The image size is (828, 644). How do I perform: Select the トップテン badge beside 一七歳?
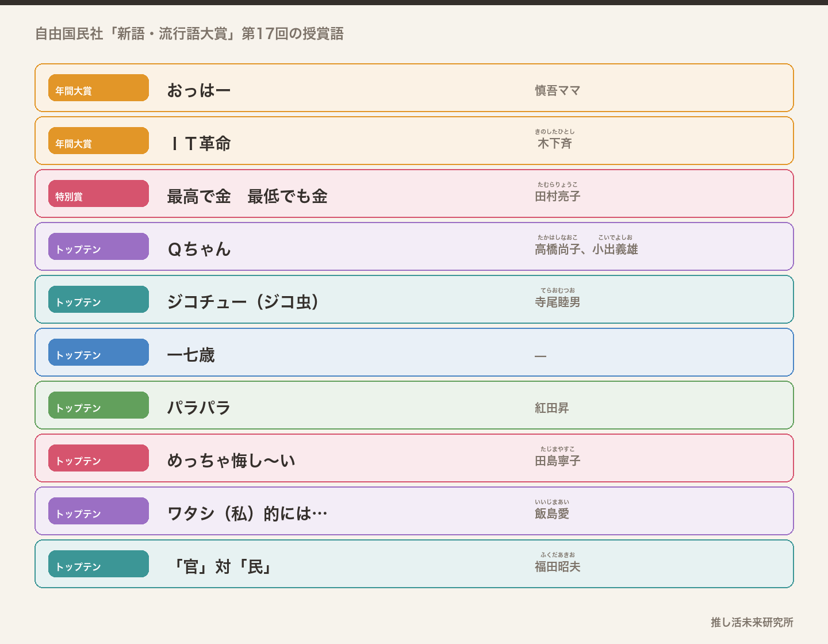pos(98,352)
